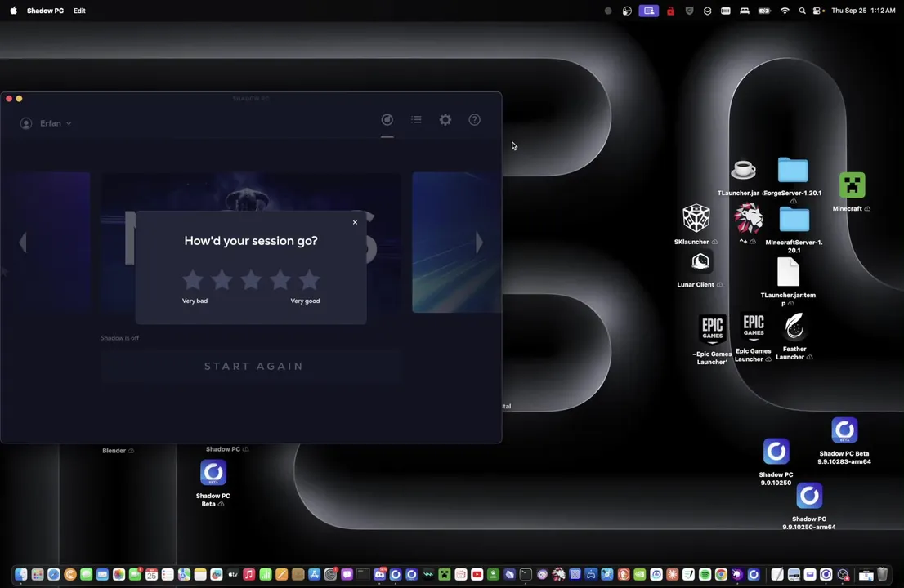904x588 pixels.
Task: Open Spotlight search in menu bar
Action: coord(802,11)
